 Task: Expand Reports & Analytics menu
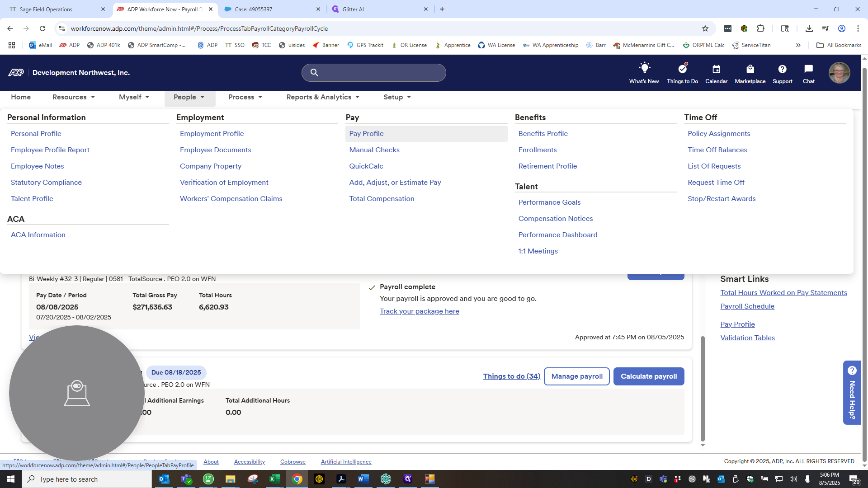coord(322,97)
